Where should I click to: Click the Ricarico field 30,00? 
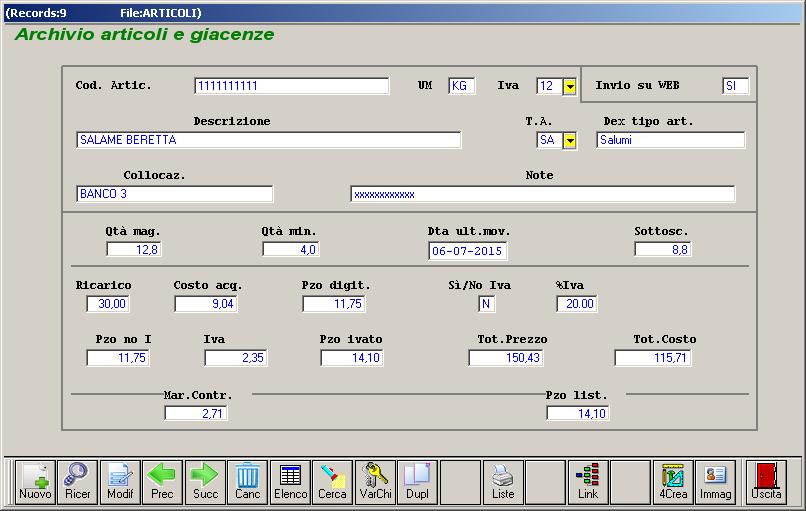tap(107, 304)
